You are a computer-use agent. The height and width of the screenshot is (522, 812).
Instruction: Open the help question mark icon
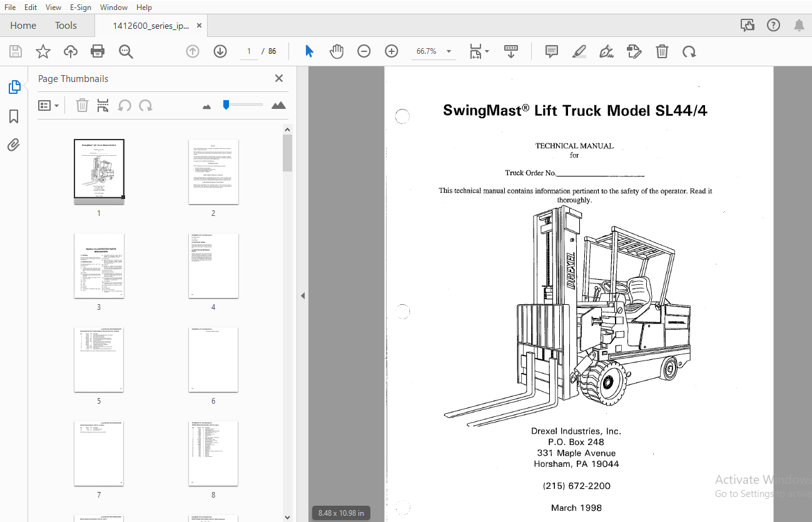(773, 25)
